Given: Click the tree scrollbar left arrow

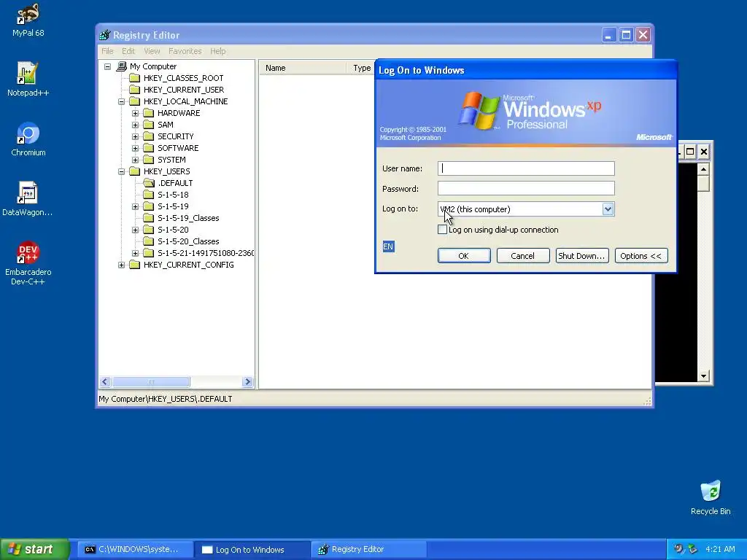Looking at the screenshot, I should tap(105, 382).
